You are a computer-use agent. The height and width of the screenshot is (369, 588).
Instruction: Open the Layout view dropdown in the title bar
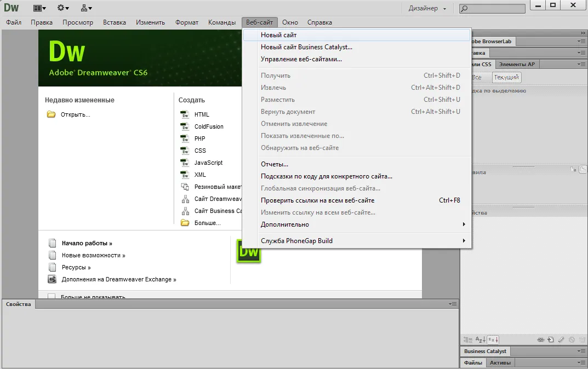[39, 8]
